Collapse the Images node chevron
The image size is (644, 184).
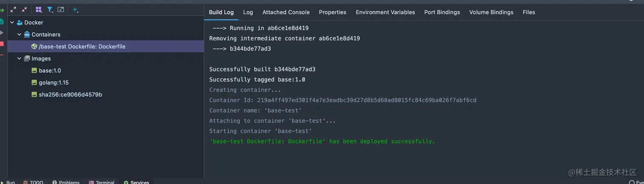(19, 58)
